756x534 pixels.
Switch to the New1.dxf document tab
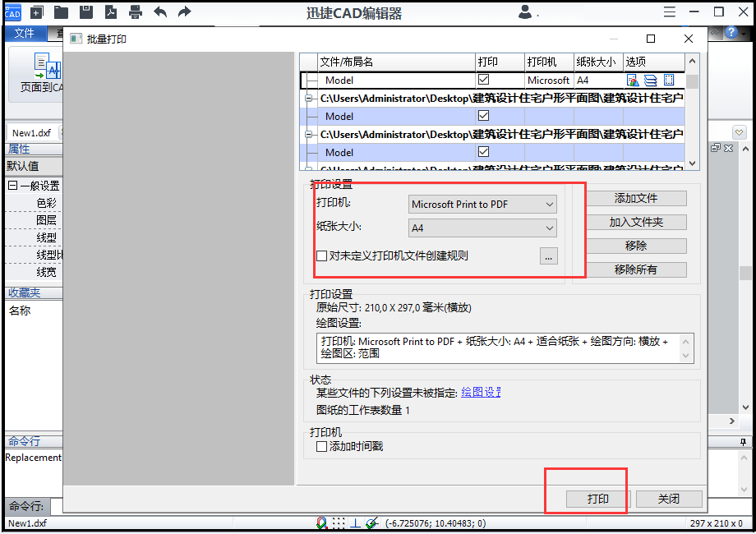point(31,132)
